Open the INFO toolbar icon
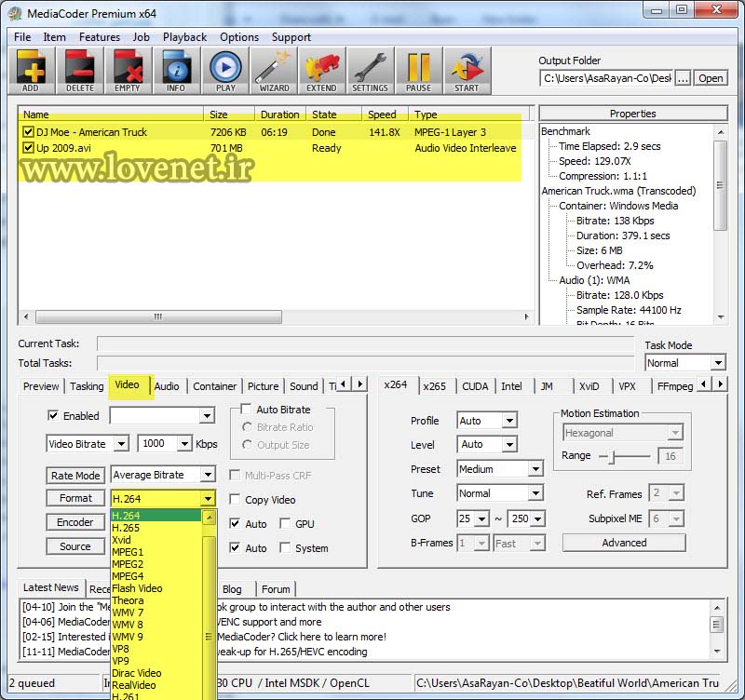Viewport: 745px width, 700px height. (176, 71)
